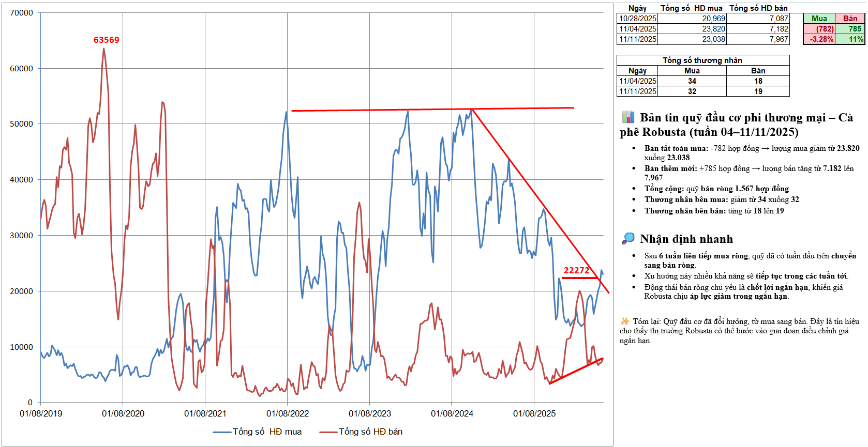Click the 70000 y-axis label
The height and width of the screenshot is (447, 868).
click(21, 12)
